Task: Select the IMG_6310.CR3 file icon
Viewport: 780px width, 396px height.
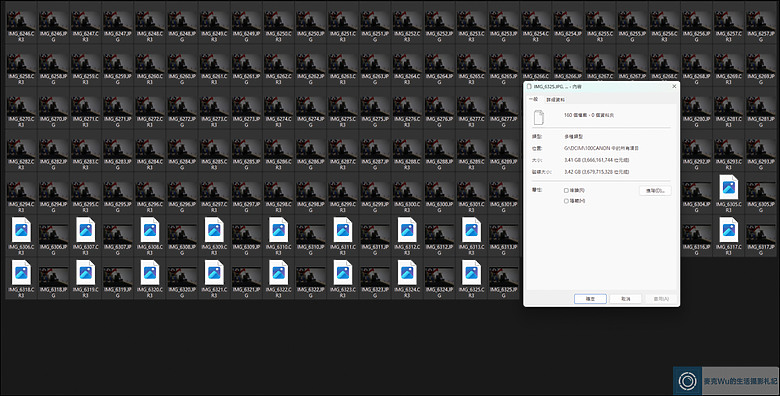Action: click(x=278, y=230)
